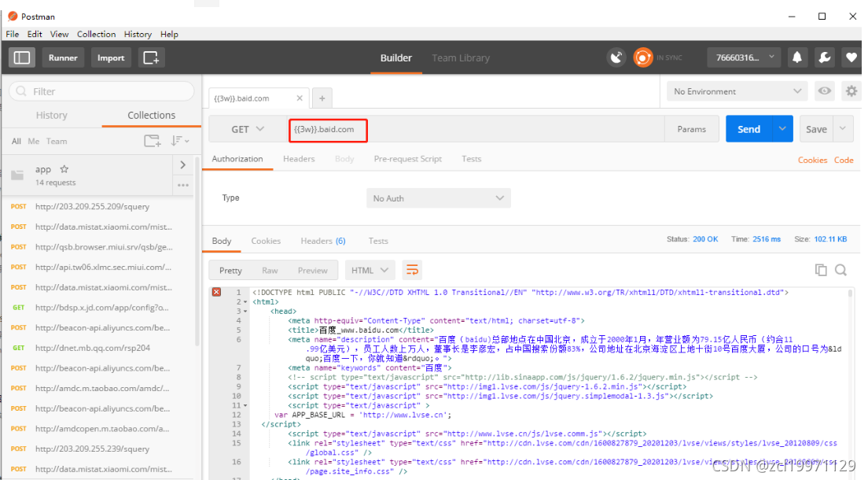Collapse code fold arrow at line 2

click(x=245, y=302)
